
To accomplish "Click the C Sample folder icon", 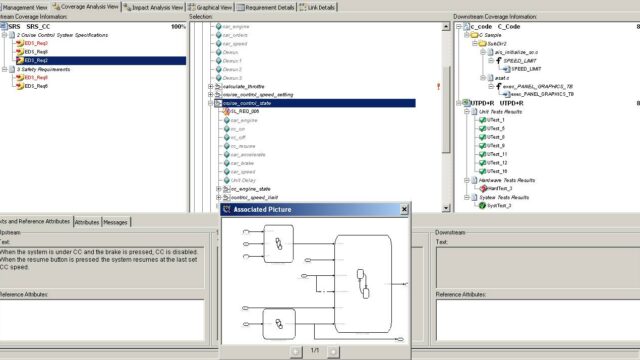I will [x=474, y=35].
